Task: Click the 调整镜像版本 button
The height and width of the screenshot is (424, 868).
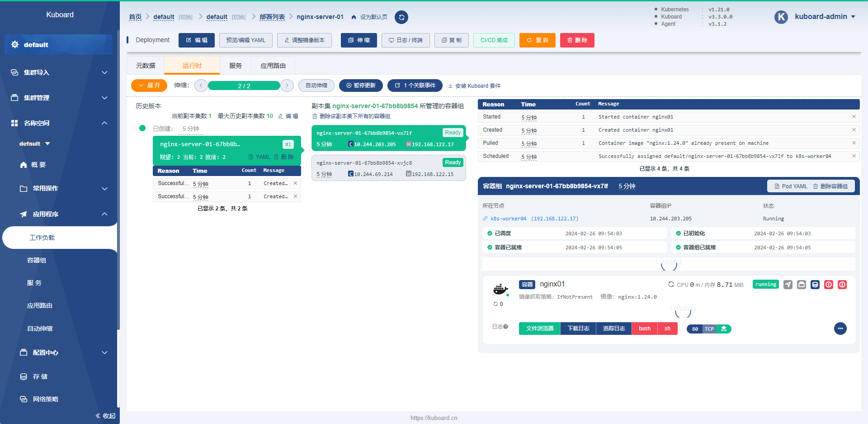Action: pyautogui.click(x=304, y=40)
